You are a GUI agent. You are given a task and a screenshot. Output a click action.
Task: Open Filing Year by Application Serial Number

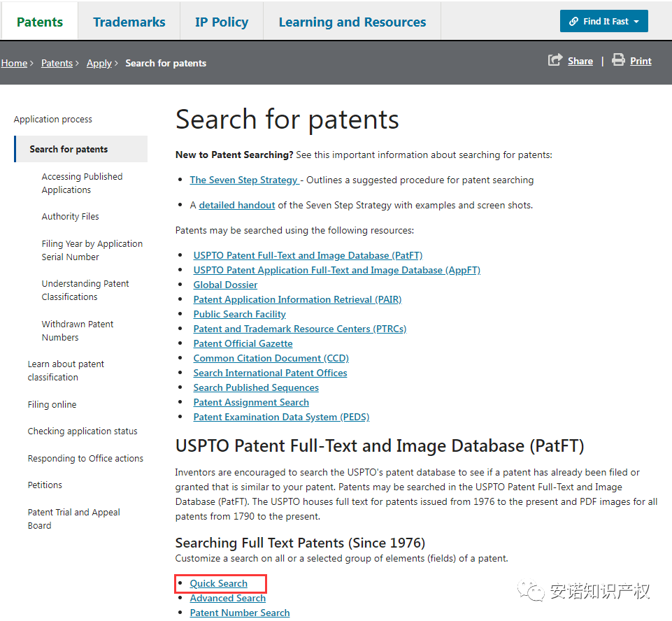(x=92, y=250)
